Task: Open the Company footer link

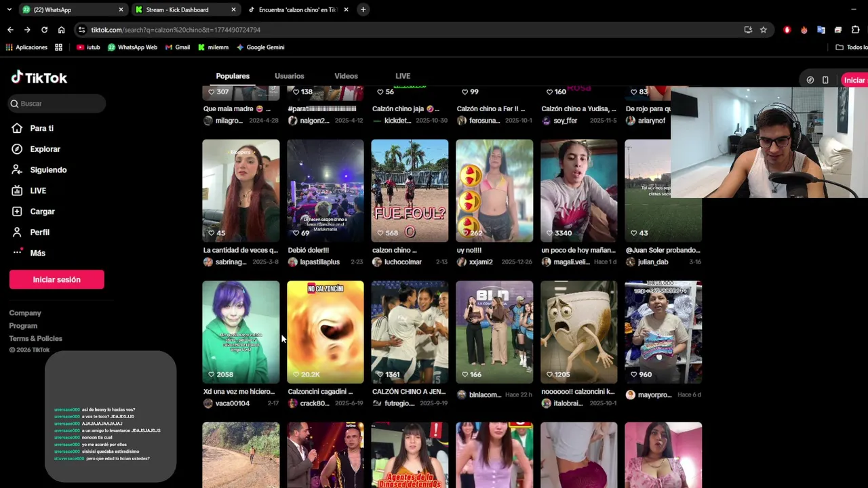Action: tap(25, 313)
